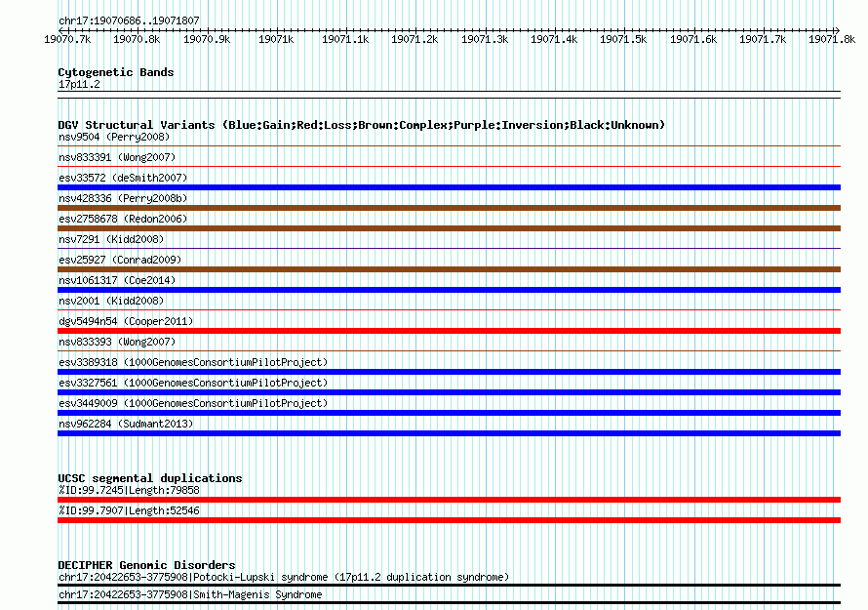
Task: Select variant nsv2001 (Kidd2008)
Action: tap(111, 301)
